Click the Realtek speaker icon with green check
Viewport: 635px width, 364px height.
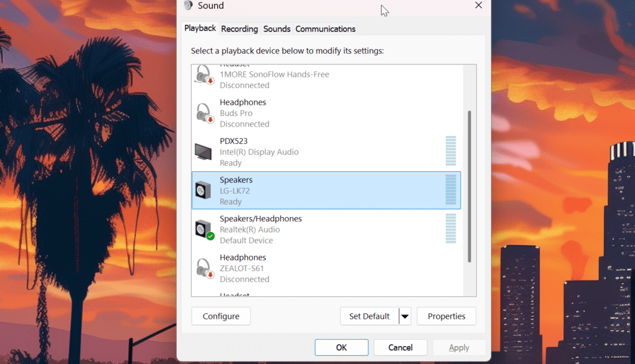click(204, 229)
